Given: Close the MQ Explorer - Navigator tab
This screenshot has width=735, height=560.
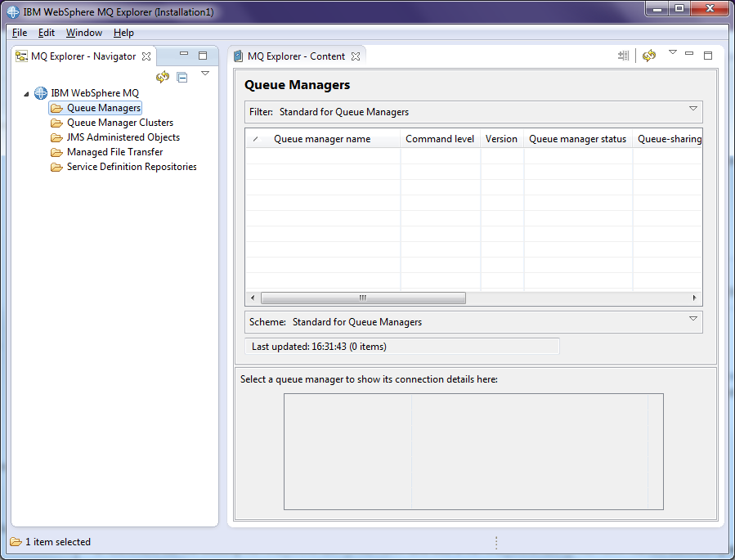Looking at the screenshot, I should 146,56.
